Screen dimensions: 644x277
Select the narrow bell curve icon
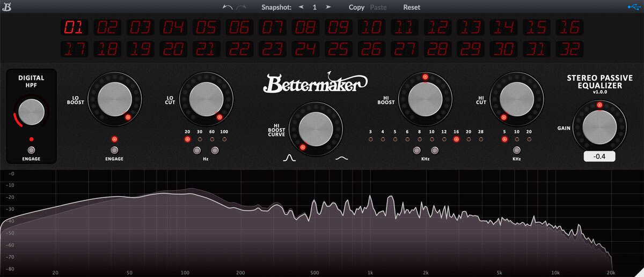point(290,158)
